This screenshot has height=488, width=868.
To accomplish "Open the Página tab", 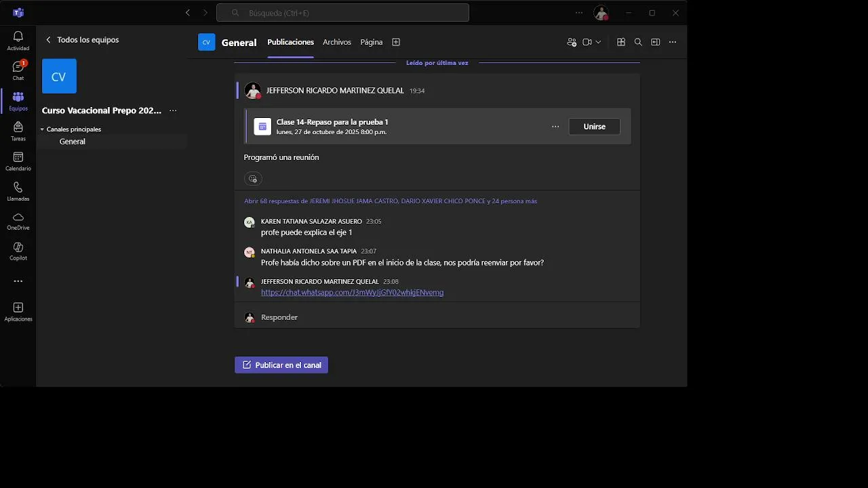I will coord(372,42).
